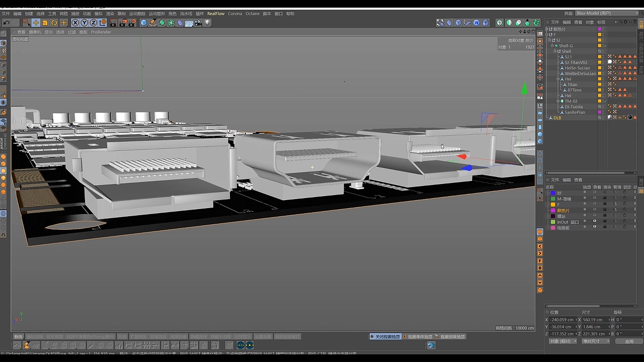Click the X position field
The width and height of the screenshot is (644, 362).
(x=562, y=320)
